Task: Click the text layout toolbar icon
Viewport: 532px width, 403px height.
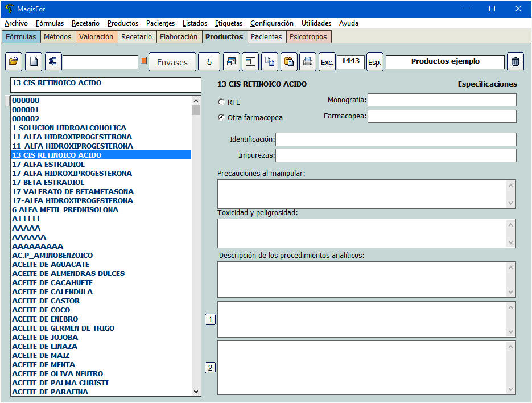Action: click(x=250, y=62)
